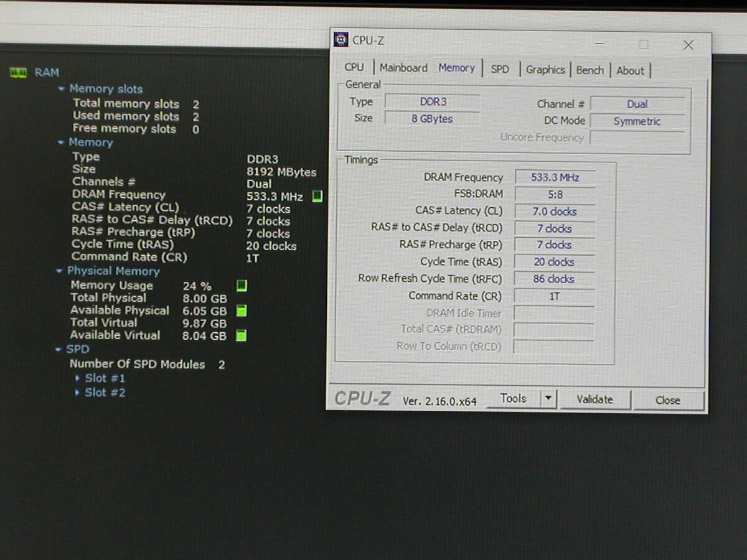Image resolution: width=747 pixels, height=560 pixels.
Task: Click the Cycle Time field 20 clocks in CPU-Z
Action: (x=554, y=262)
